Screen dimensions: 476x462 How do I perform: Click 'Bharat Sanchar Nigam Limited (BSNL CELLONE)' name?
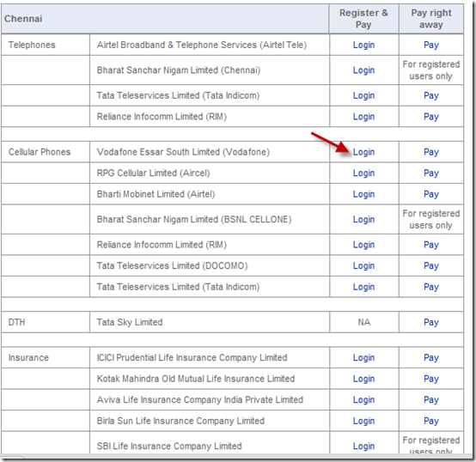(x=194, y=219)
